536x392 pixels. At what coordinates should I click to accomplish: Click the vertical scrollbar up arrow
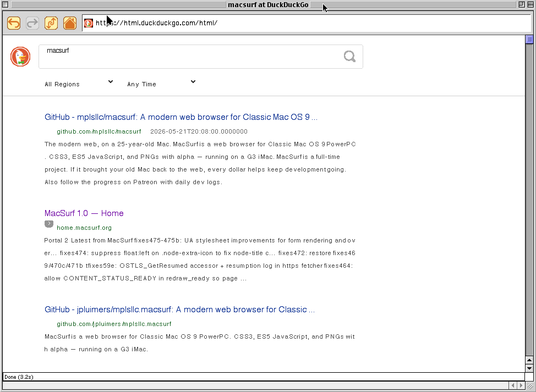click(x=529, y=360)
